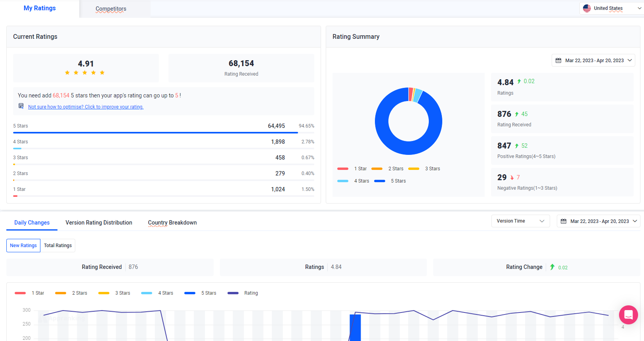
Task: Open the United States country dropdown
Action: [x=612, y=8]
